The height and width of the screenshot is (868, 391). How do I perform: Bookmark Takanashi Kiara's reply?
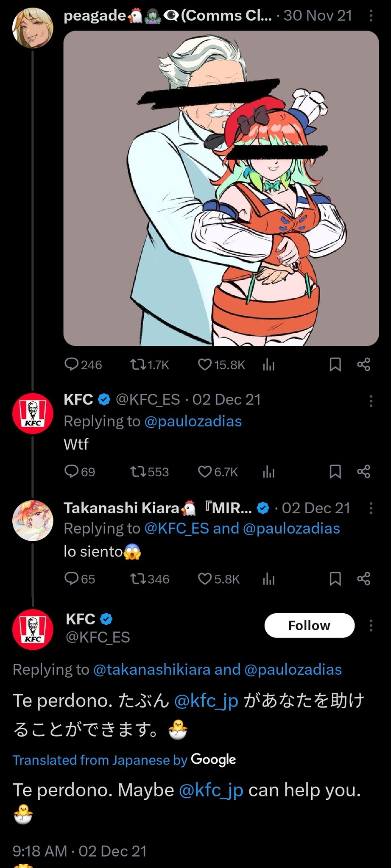pos(335,579)
